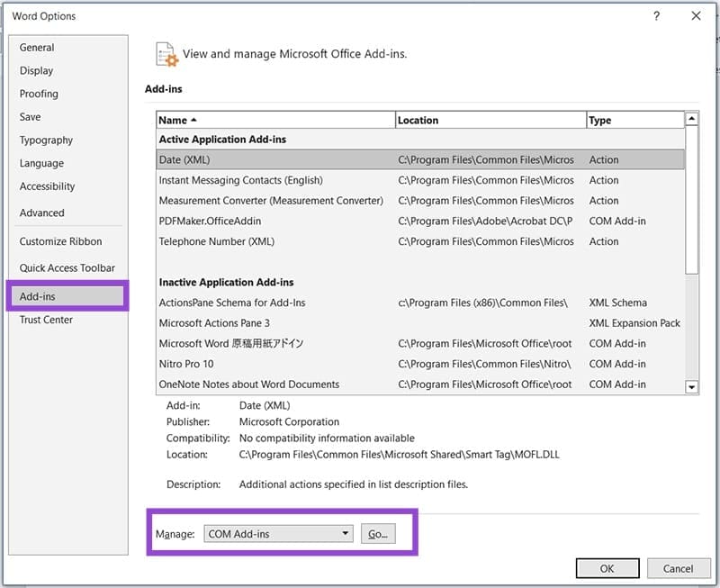Select the Nitro Pro 10 add-in

(186, 364)
